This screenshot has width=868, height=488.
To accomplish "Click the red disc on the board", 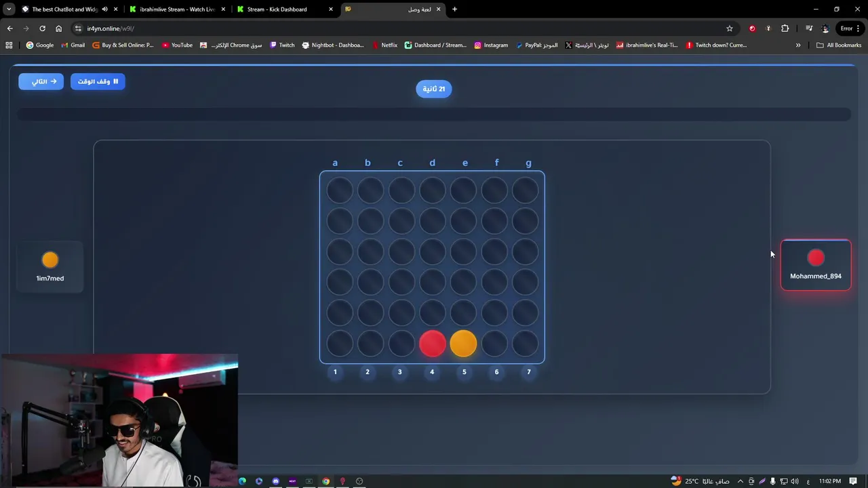I will tap(433, 344).
